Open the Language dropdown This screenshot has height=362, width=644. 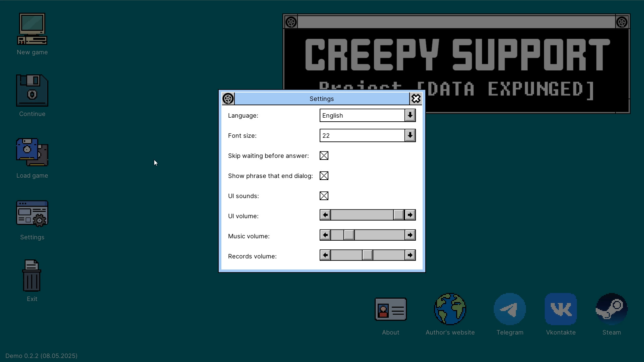coord(410,115)
